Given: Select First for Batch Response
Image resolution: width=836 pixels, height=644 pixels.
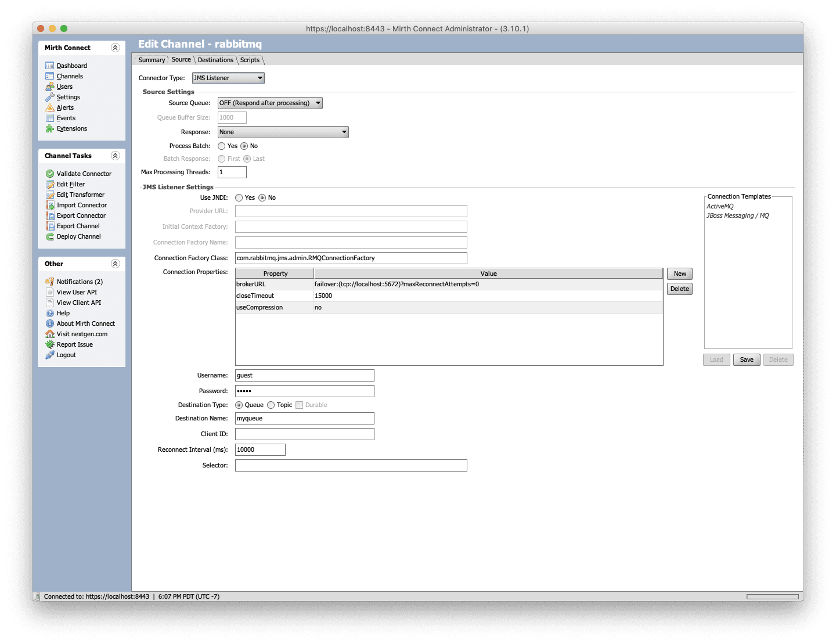Looking at the screenshot, I should 221,159.
